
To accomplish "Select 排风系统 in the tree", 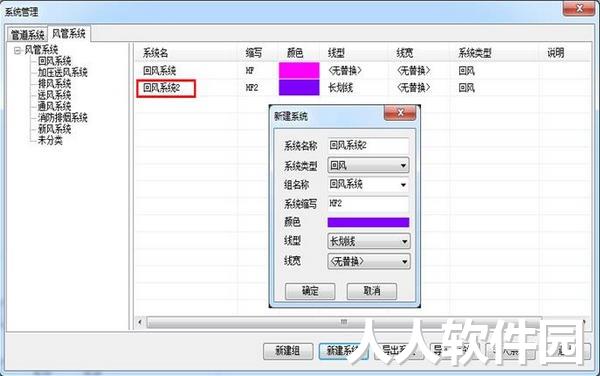I will (x=54, y=83).
